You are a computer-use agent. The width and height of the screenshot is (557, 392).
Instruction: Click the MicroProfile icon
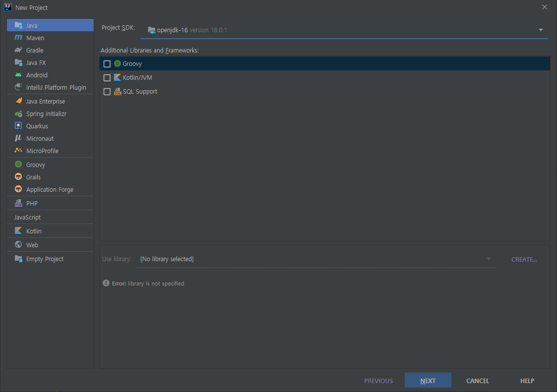tap(18, 150)
